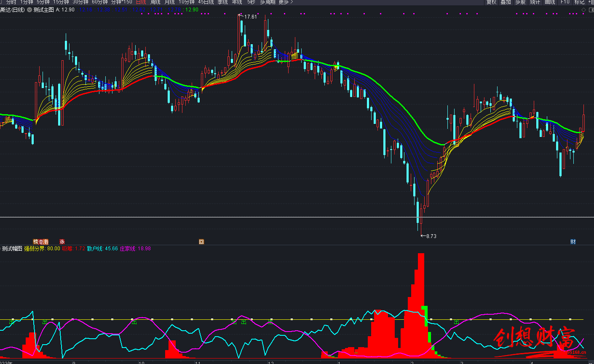
Task: Click the A: 12.90 indicator value
Action: pos(65,10)
